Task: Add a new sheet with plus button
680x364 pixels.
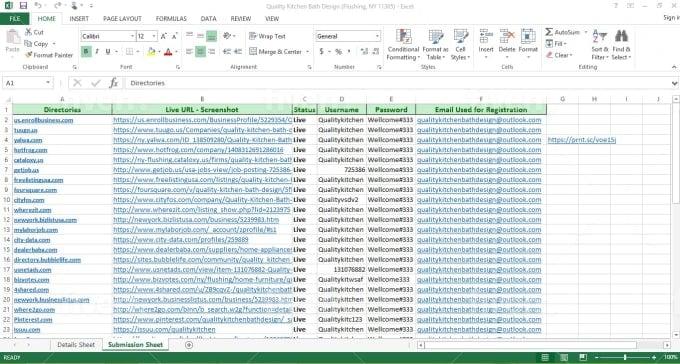Action: point(189,345)
